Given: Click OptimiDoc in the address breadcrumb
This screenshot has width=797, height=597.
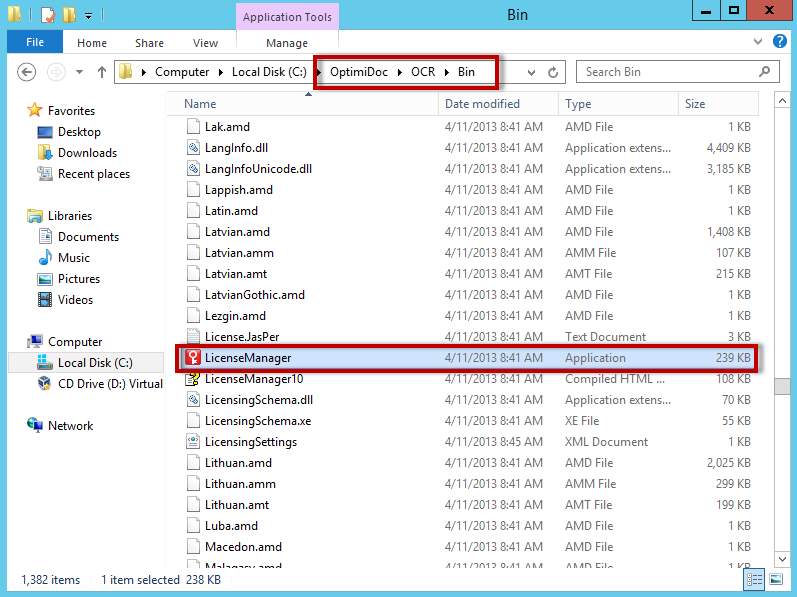Looking at the screenshot, I should 358,72.
